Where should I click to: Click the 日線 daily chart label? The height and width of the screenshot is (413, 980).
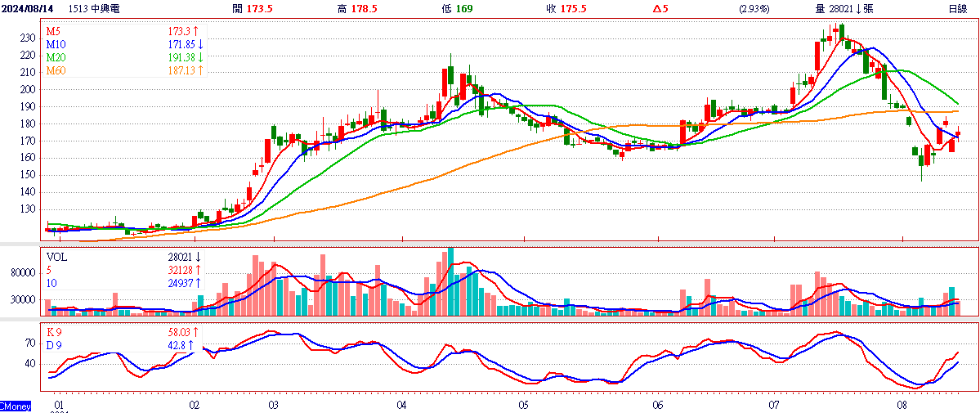tap(957, 9)
